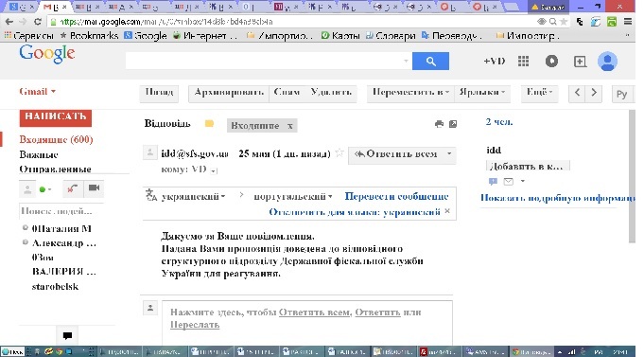
Task: Open message in new window icon
Action: (x=453, y=124)
